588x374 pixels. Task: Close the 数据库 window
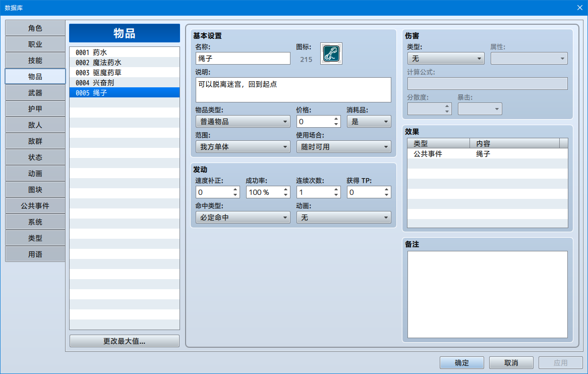coord(580,8)
